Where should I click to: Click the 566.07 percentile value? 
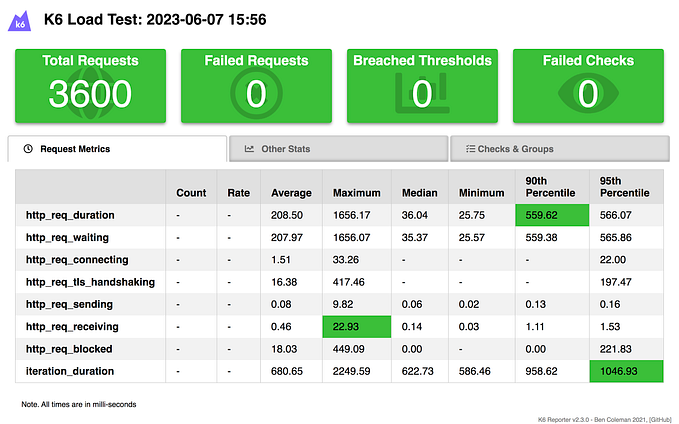[615, 215]
